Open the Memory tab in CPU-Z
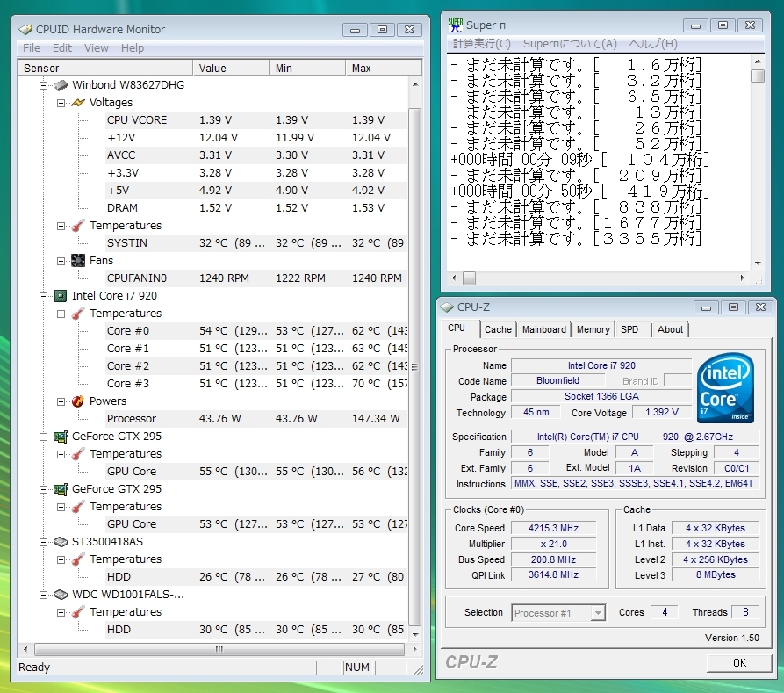Screen dimensions: 784x693 point(593,329)
